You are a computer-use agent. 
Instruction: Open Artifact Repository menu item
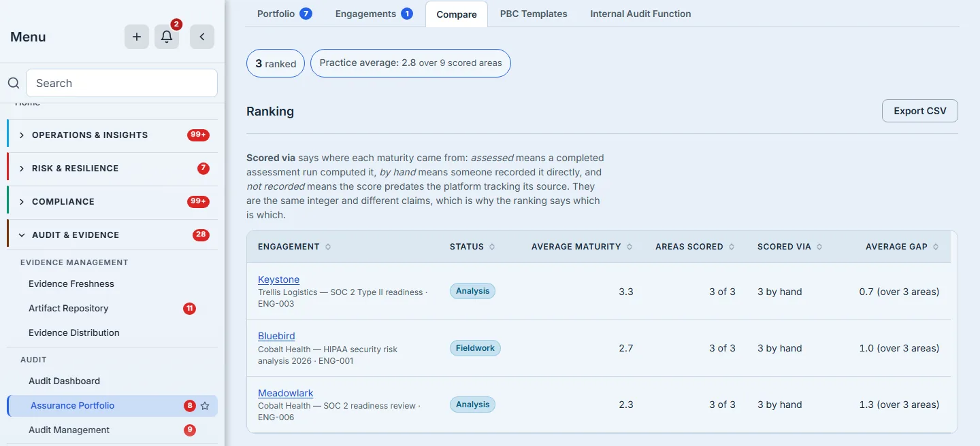pyautogui.click(x=68, y=309)
